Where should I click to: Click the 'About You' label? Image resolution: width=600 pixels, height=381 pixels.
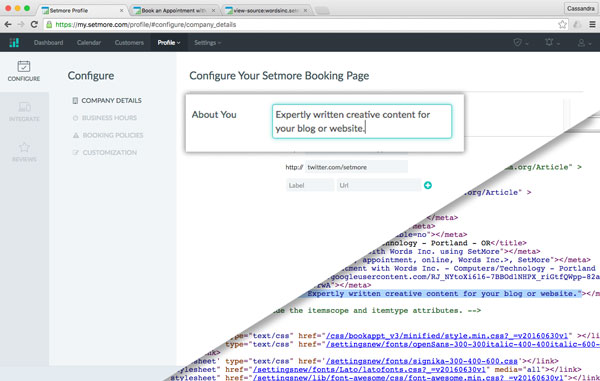214,114
